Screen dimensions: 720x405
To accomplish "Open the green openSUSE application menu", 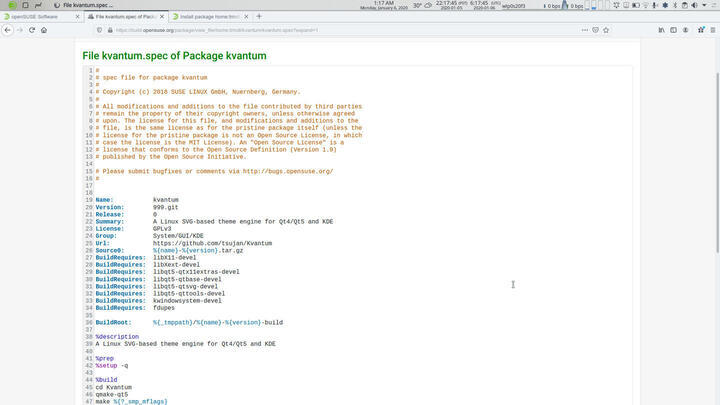I will 12,5.
